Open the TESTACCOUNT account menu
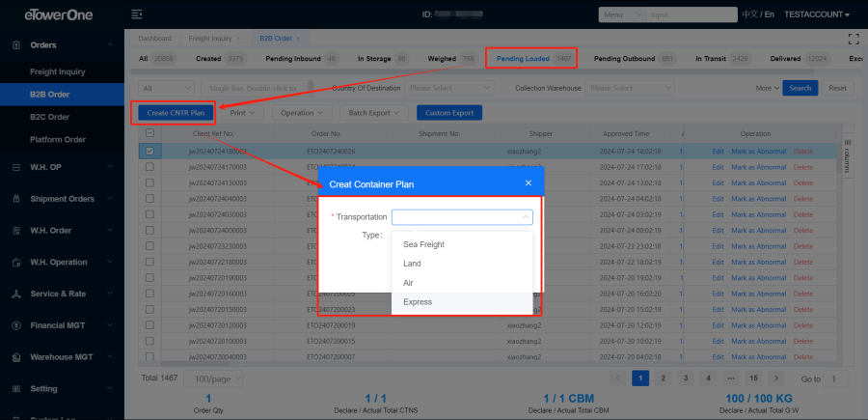Image resolution: width=868 pixels, height=420 pixels. click(816, 14)
